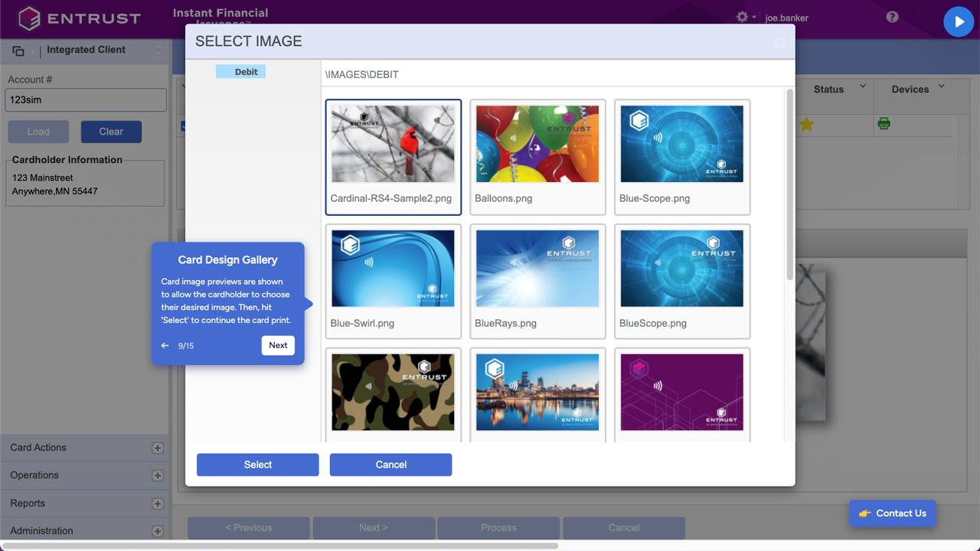Image resolution: width=980 pixels, height=551 pixels.
Task: Click the green printer device icon
Action: (884, 123)
